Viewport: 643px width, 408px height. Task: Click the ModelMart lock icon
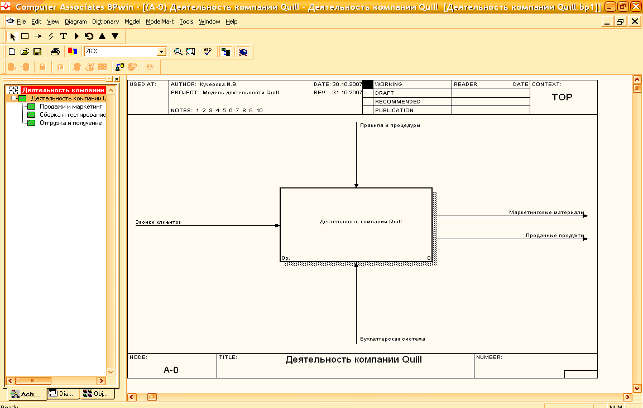(x=42, y=67)
